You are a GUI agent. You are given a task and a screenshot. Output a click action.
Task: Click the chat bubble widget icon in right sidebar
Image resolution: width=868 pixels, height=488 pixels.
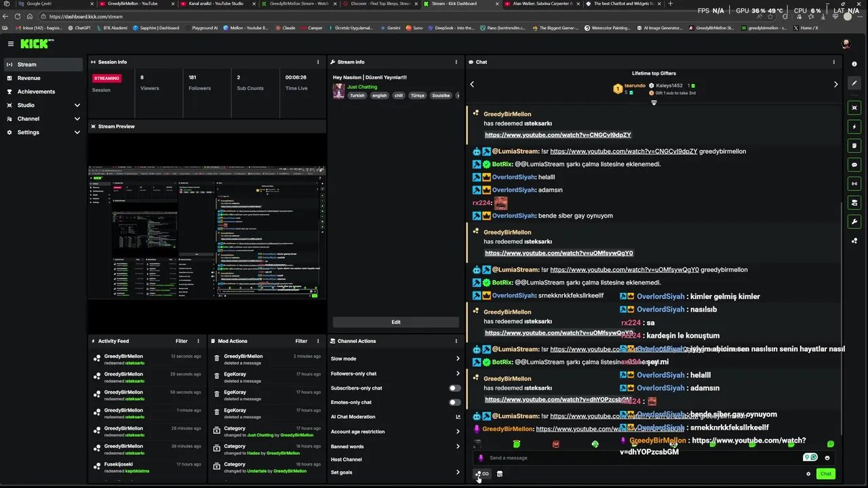click(x=854, y=165)
